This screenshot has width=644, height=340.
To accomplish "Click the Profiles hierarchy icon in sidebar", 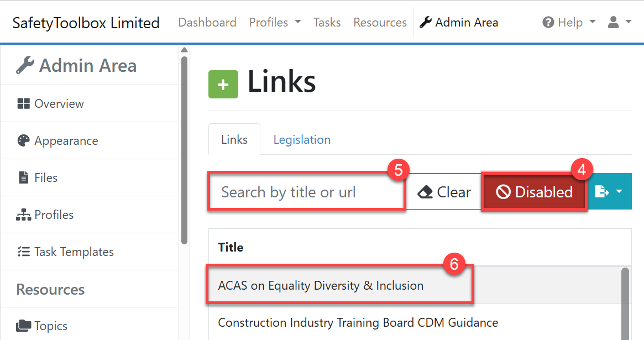I will click(23, 215).
